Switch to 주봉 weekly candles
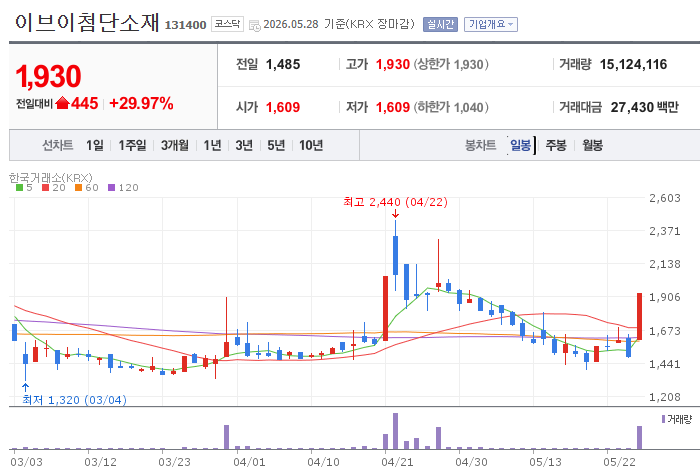The image size is (700, 474). [x=556, y=145]
